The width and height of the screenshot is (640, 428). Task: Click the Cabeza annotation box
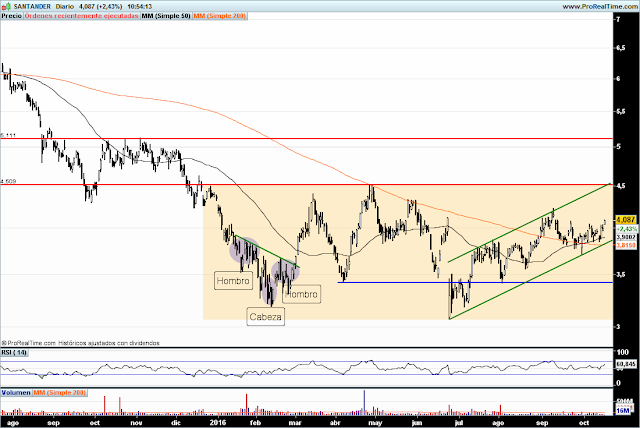click(266, 317)
